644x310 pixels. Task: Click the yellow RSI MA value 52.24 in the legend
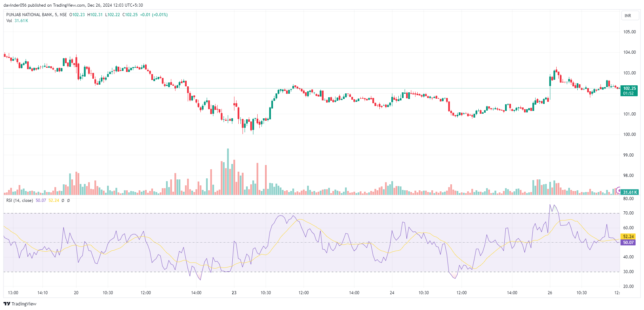click(54, 200)
